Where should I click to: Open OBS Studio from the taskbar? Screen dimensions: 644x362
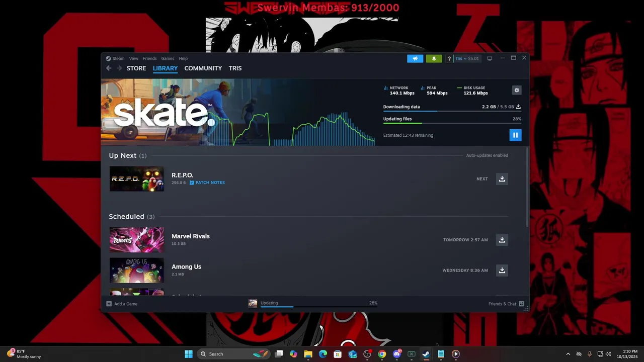pyautogui.click(x=367, y=354)
